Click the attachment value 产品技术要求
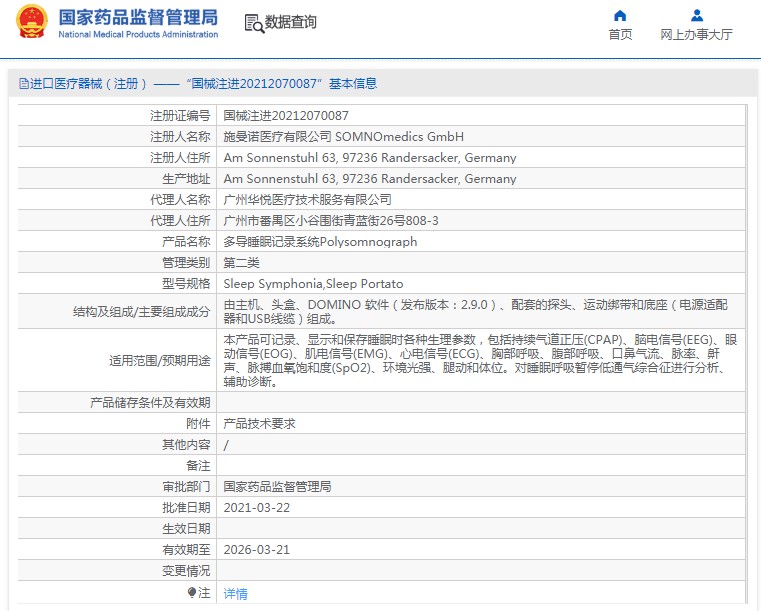The height and width of the screenshot is (611, 761). tap(259, 424)
